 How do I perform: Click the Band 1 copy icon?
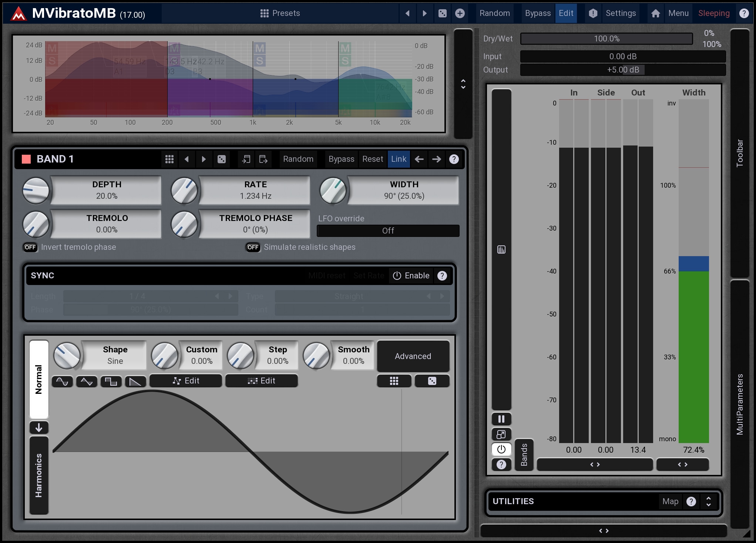[x=246, y=159]
